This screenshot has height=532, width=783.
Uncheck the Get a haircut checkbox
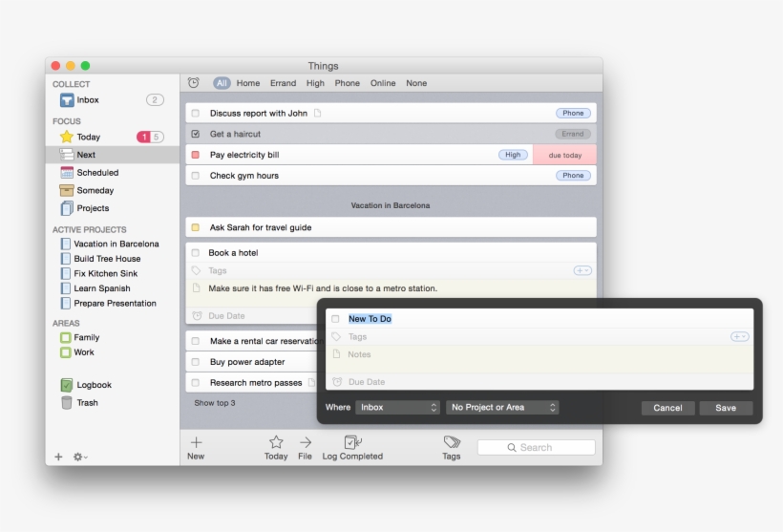point(196,135)
